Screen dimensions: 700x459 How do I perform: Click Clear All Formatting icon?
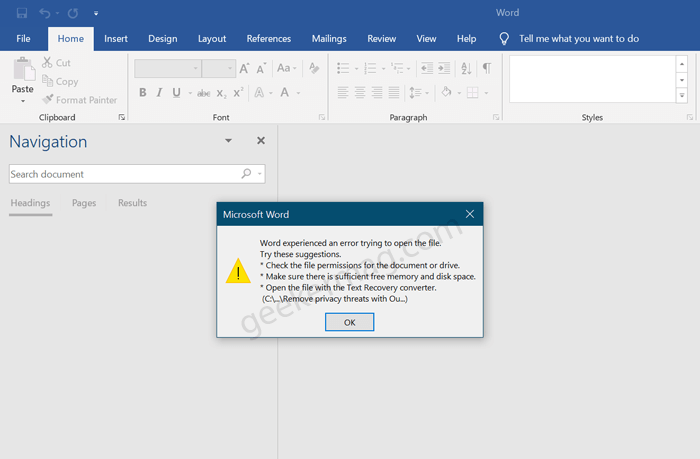click(314, 68)
